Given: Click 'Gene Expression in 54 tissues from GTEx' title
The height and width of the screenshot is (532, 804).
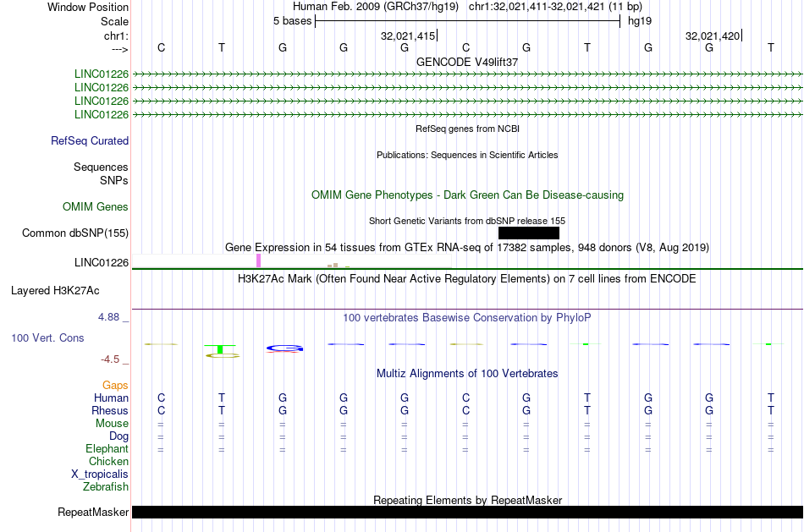Looking at the screenshot, I should tap(467, 248).
